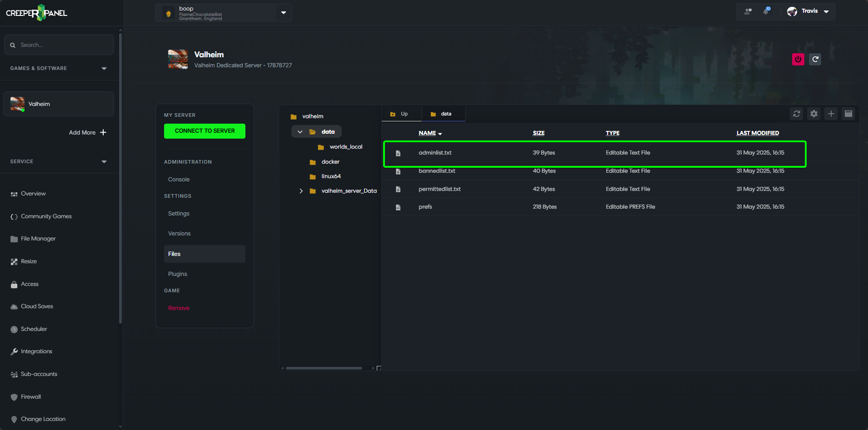
Task: Collapse the Games & Software section
Action: [104, 69]
